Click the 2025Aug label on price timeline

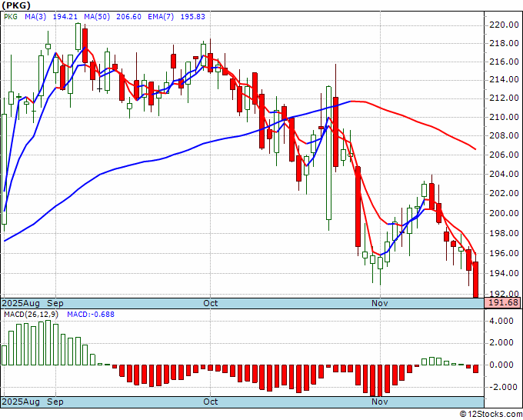[x=21, y=303]
